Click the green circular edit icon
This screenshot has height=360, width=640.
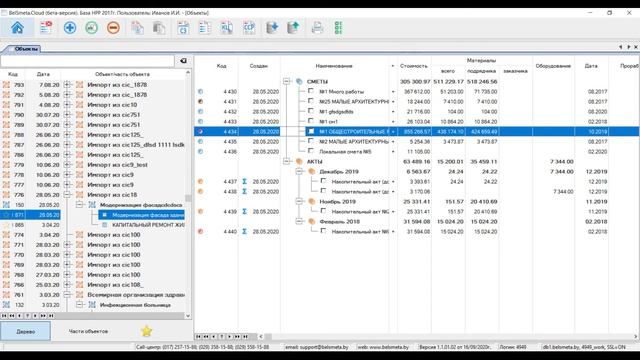(91, 28)
